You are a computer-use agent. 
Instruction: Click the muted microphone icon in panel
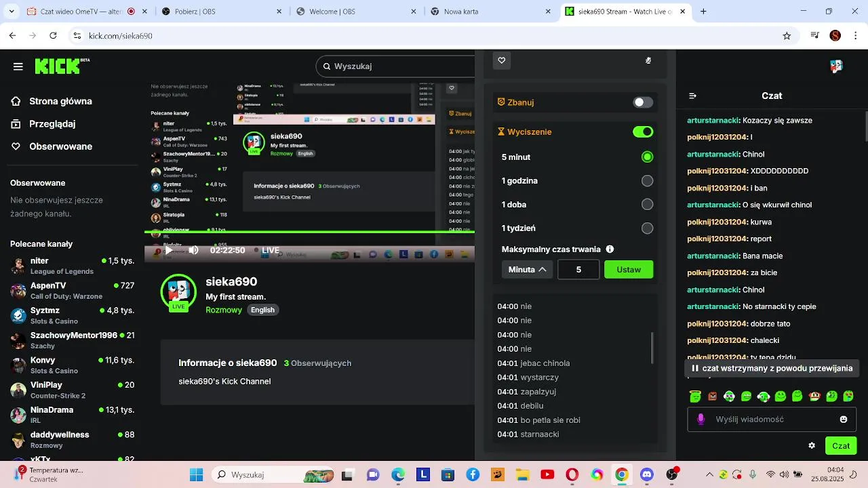(648, 60)
